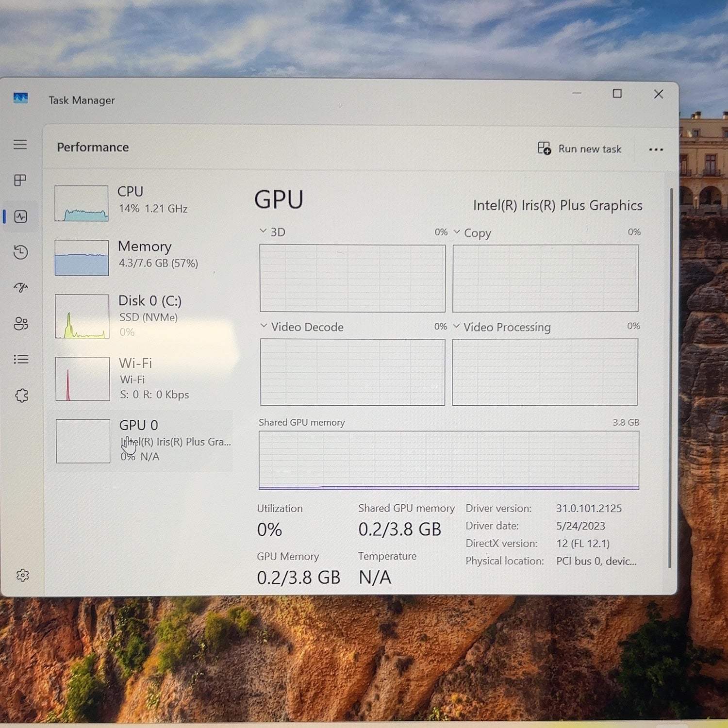The image size is (728, 728).
Task: Open the App history page icon
Action: 20,252
